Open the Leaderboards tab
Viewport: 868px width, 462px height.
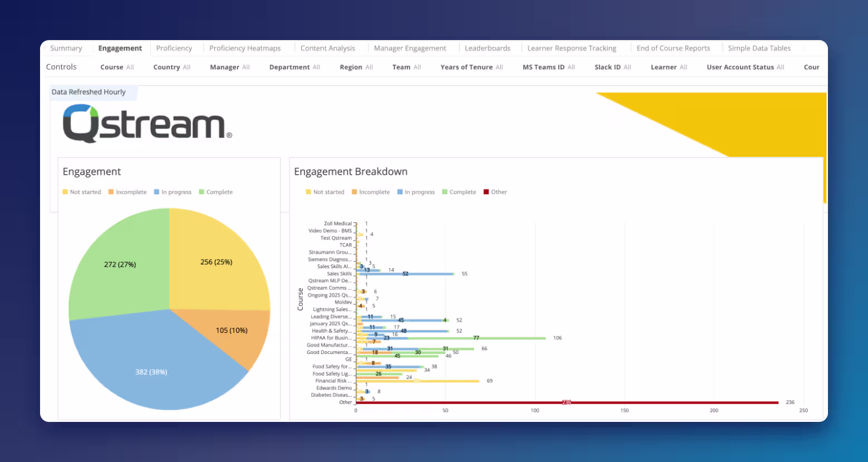487,48
